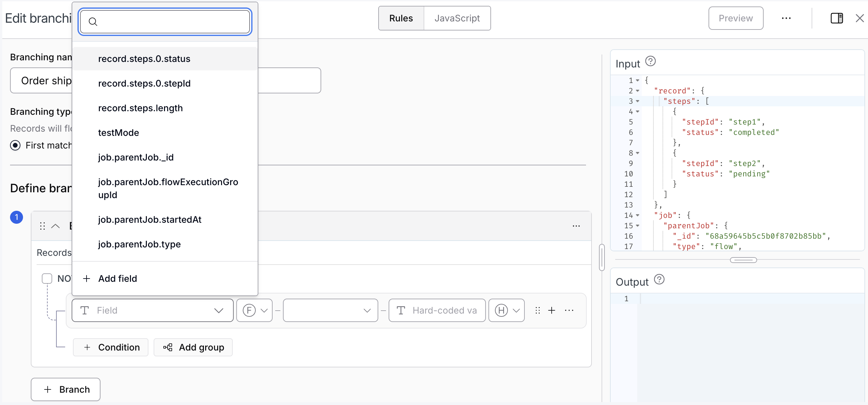This screenshot has height=405, width=868.
Task: Collapse the "steps" fold arrow on line 3
Action: click(x=638, y=101)
